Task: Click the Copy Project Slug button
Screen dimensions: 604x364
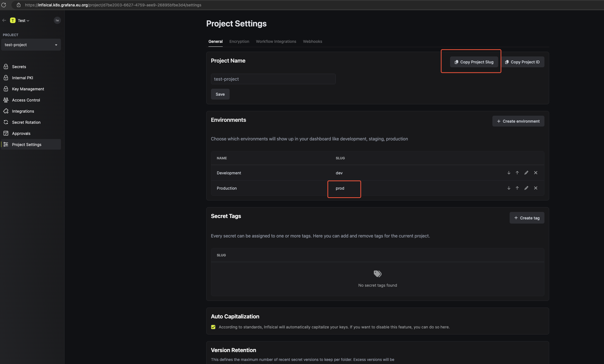Action: (474, 62)
